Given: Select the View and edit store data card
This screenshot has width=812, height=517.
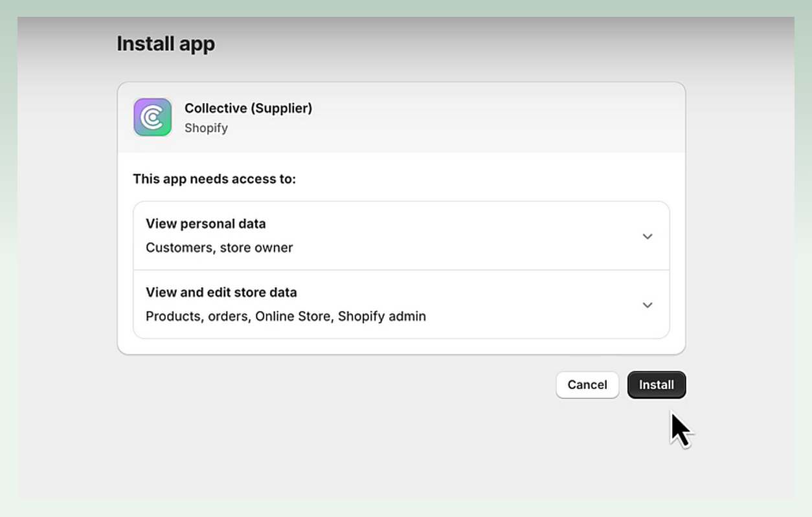Looking at the screenshot, I should point(400,304).
